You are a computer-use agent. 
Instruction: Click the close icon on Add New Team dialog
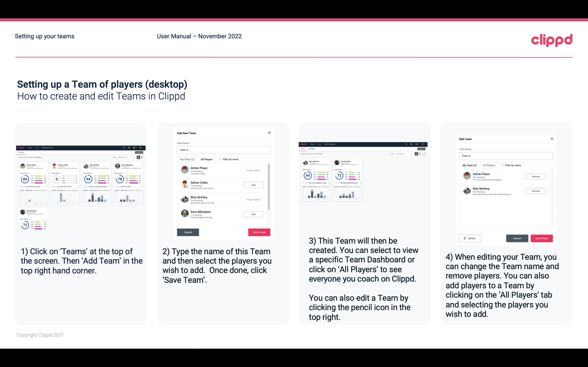[270, 133]
